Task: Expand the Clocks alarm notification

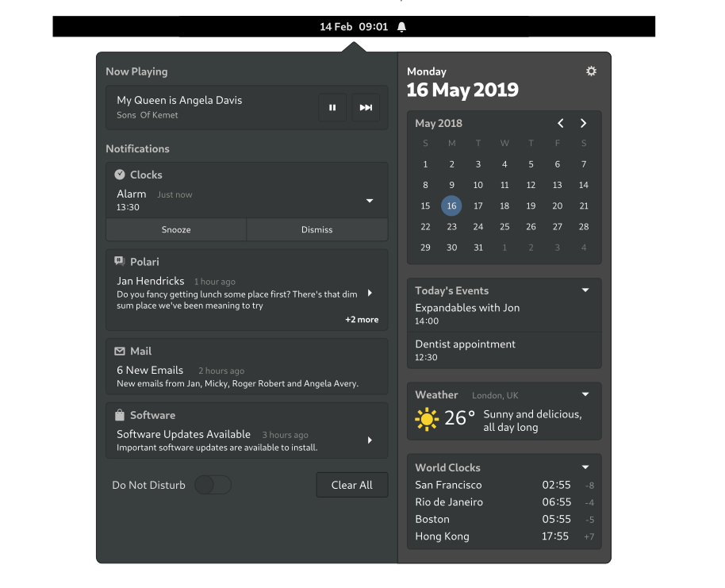Action: pos(369,201)
